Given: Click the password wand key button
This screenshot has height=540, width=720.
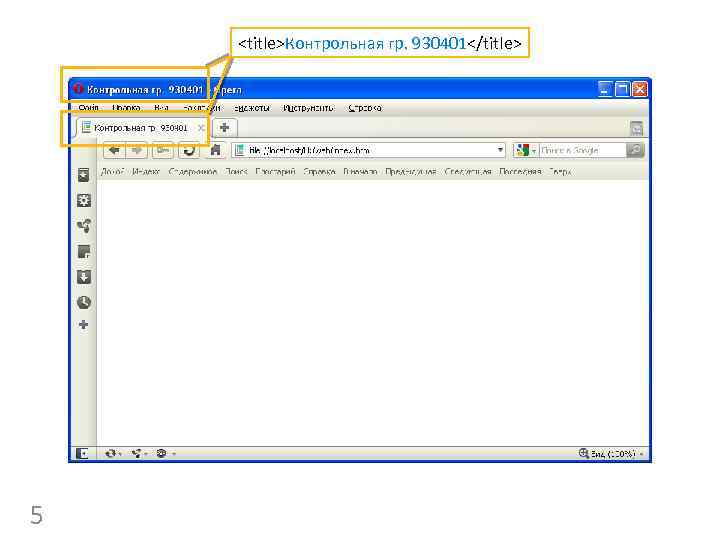Looking at the screenshot, I should (163, 150).
